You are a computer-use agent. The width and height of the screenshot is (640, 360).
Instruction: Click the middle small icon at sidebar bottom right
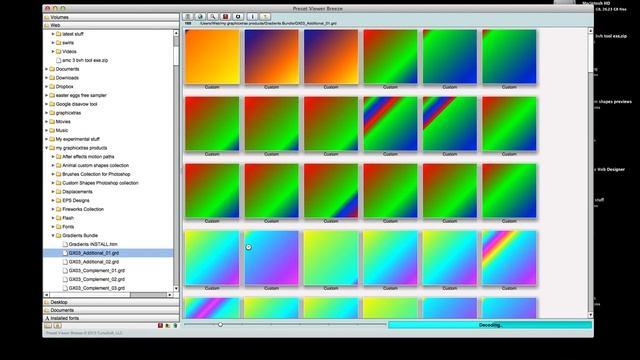tap(168, 325)
